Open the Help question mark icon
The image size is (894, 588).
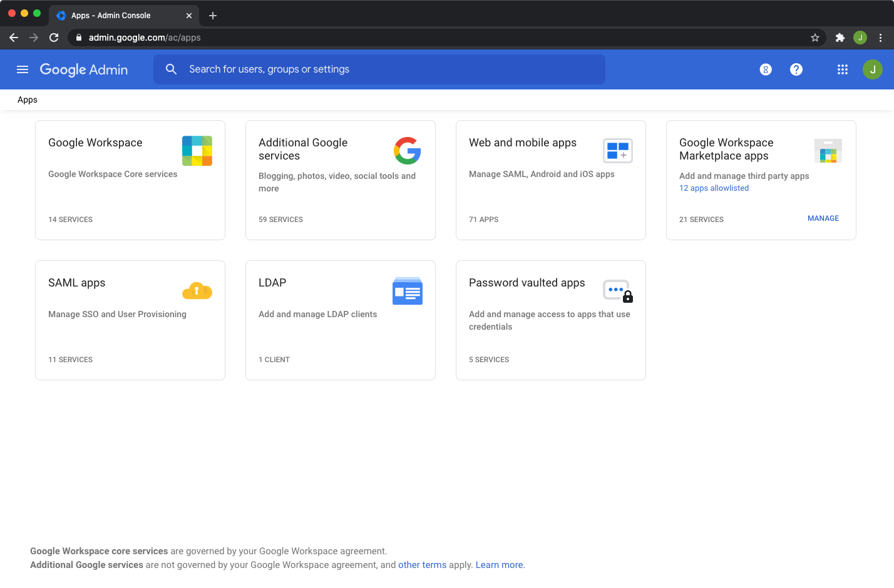(796, 69)
